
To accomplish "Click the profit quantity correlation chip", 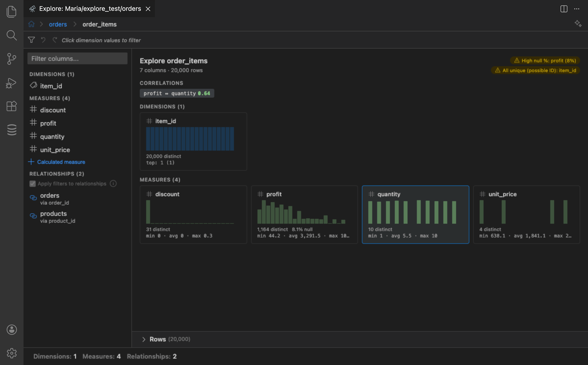I will tap(177, 93).
